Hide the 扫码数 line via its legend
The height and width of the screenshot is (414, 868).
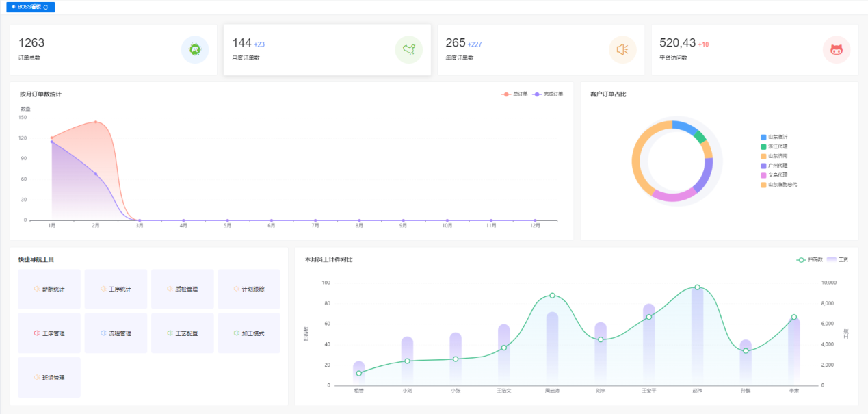(809, 260)
